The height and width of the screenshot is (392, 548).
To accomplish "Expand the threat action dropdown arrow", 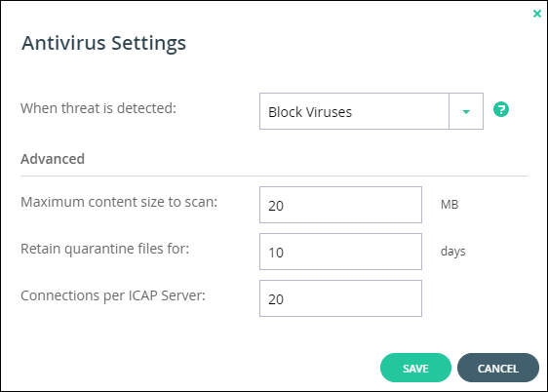I will point(466,111).
